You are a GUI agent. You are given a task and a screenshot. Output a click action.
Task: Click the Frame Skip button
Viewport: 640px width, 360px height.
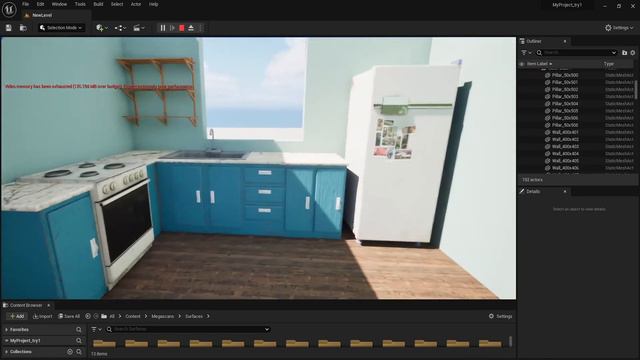pos(172,28)
